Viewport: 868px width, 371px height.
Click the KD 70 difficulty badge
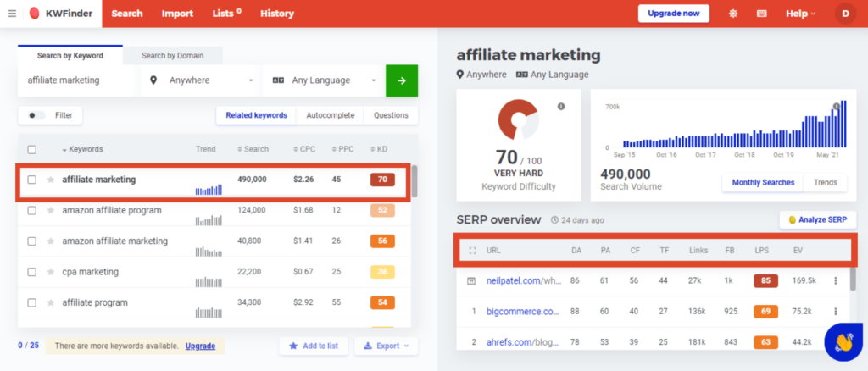tap(382, 180)
